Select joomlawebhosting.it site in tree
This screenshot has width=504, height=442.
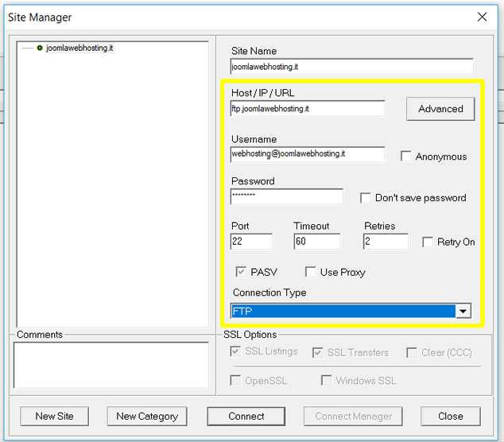[x=79, y=48]
